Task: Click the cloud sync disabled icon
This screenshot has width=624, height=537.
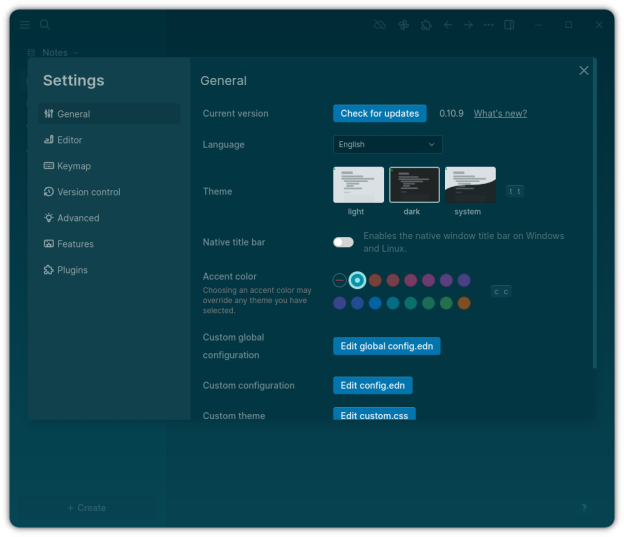Action: pyautogui.click(x=380, y=25)
